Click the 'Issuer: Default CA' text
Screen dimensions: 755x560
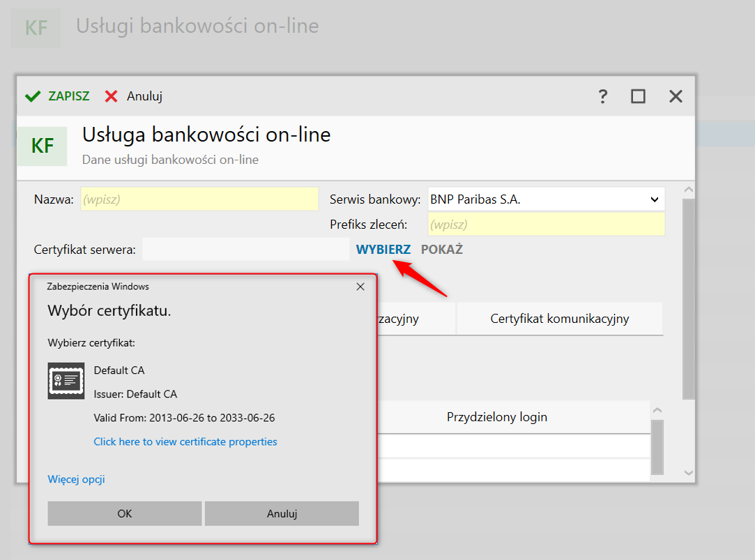coord(135,394)
